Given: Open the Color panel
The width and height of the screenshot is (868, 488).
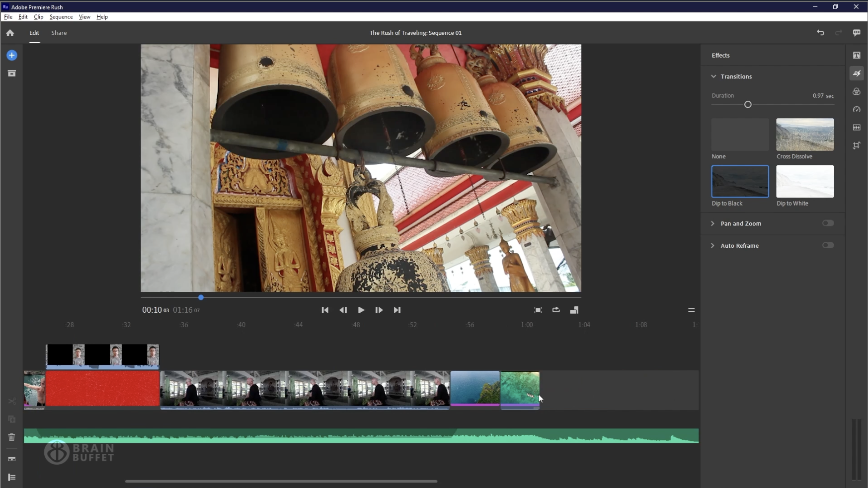Looking at the screenshot, I should pos(857,91).
